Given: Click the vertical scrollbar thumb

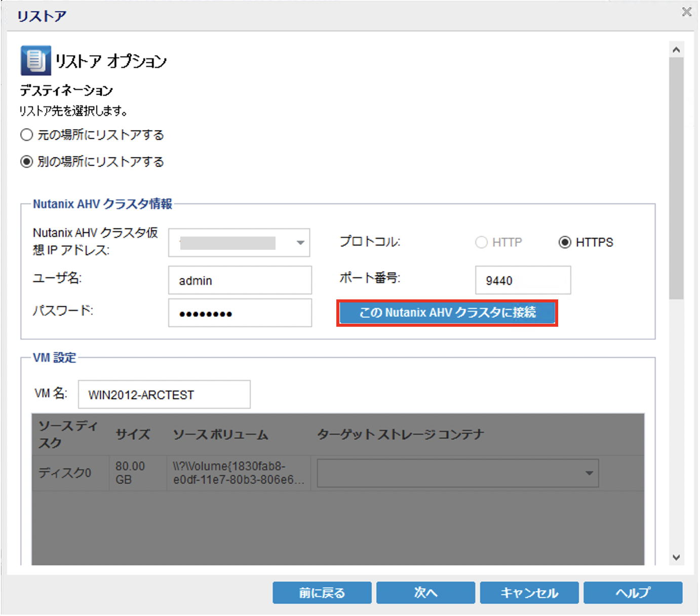Looking at the screenshot, I should click(x=676, y=177).
